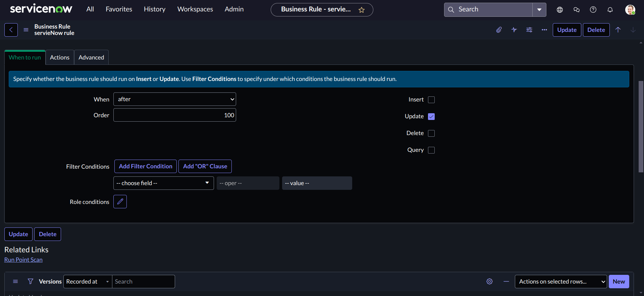Viewport: 644px width, 296px height.
Task: Open the sidebar discussions chat icon
Action: (x=577, y=10)
